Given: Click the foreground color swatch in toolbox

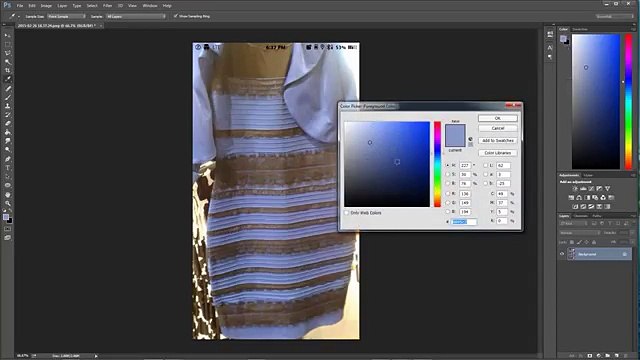Looking at the screenshot, I should (6, 217).
